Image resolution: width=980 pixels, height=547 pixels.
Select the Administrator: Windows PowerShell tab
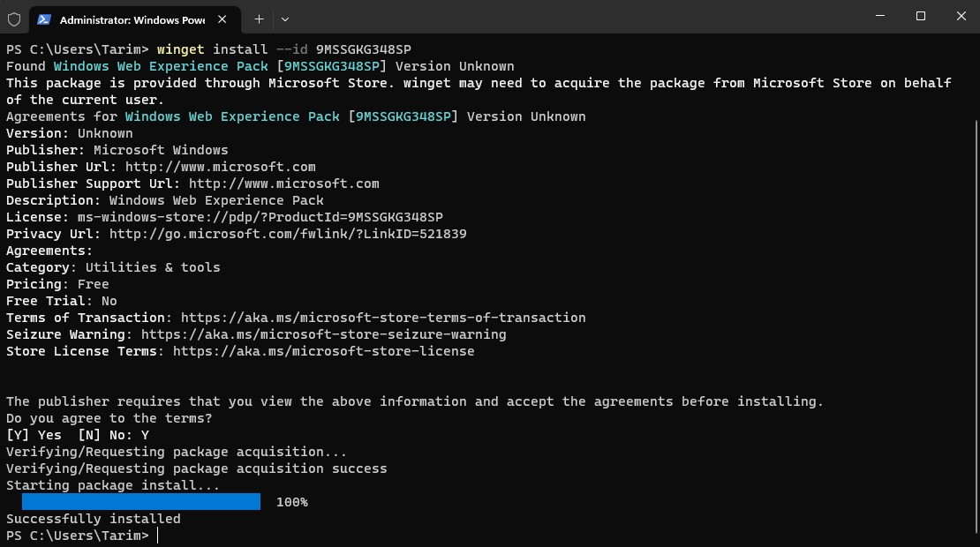click(x=132, y=19)
